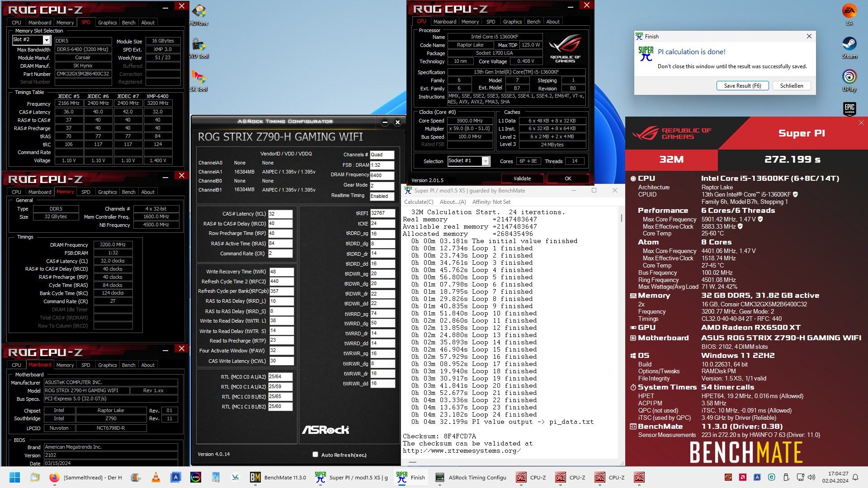Click the Write Recovery Time (tWR) field
The height and width of the screenshot is (488, 868).
pyautogui.click(x=281, y=272)
